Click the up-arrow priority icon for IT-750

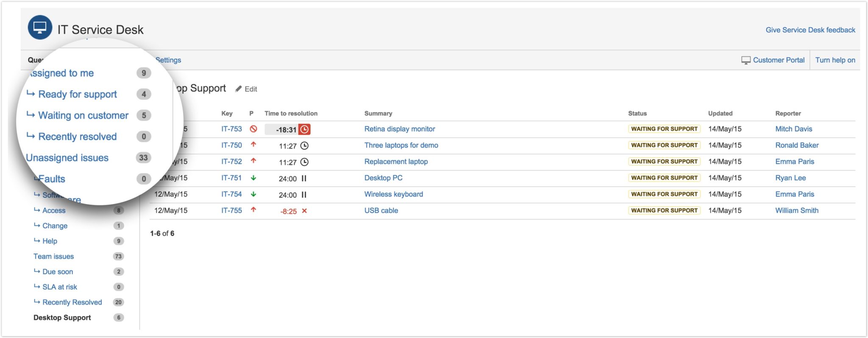253,145
